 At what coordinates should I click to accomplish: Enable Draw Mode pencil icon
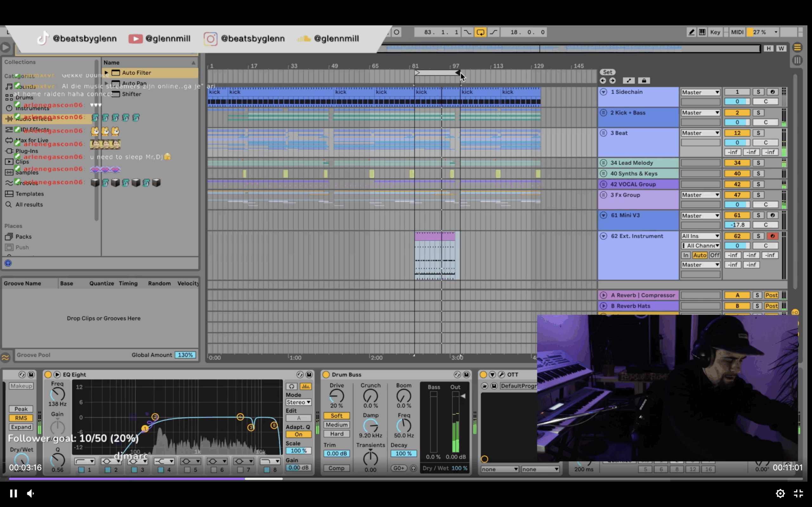(x=691, y=32)
